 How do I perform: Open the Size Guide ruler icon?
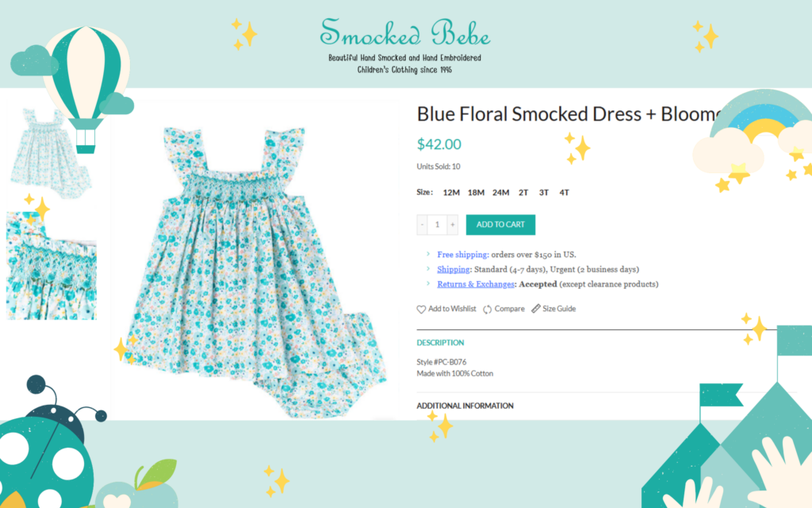535,309
